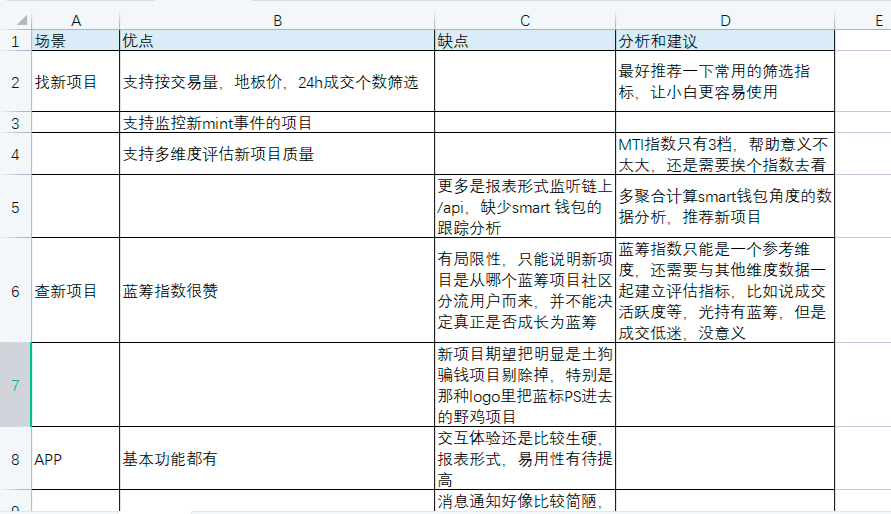Select the row 7 header
Screen dimensions: 891x514
15,384
